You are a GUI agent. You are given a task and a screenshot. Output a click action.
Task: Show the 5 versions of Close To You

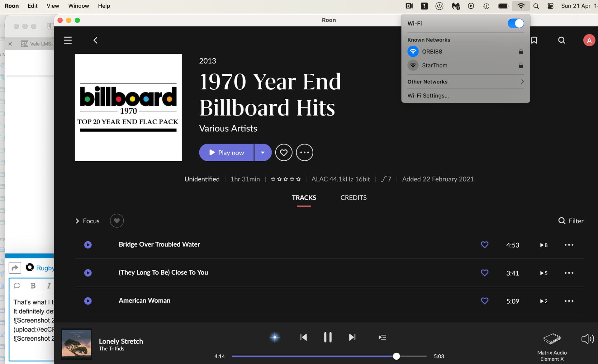pos(544,273)
